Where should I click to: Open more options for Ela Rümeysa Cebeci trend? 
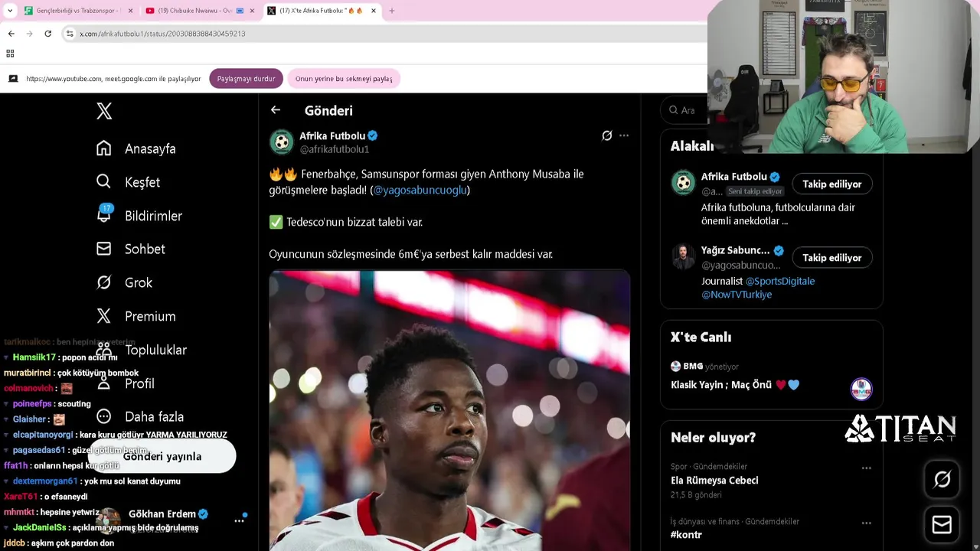point(866,468)
